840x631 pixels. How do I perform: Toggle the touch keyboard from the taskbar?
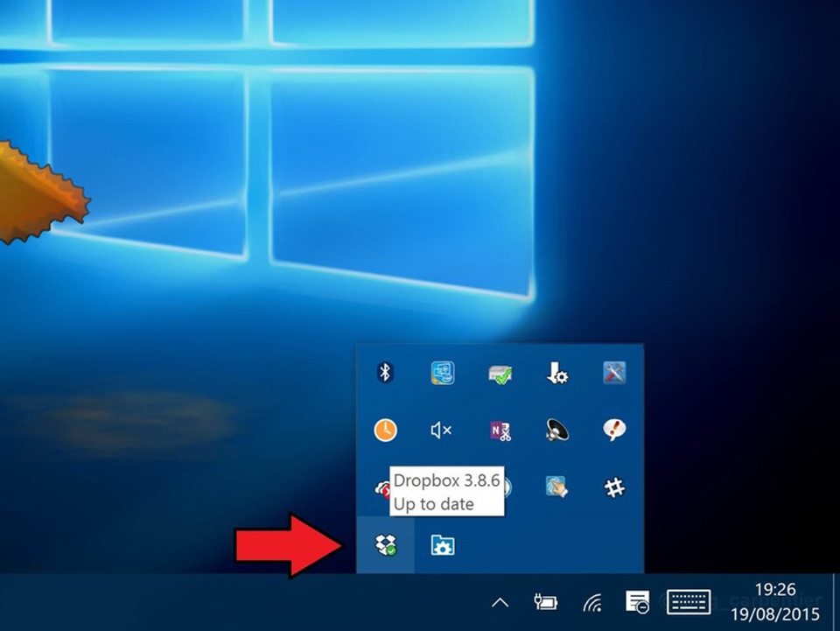689,602
